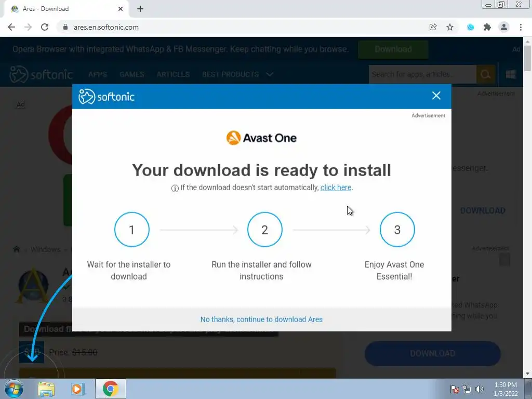
Task: Click the orange search magnifier button
Action: (x=486, y=74)
